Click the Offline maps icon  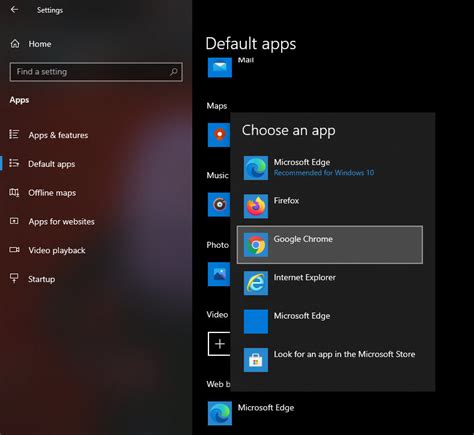14,192
